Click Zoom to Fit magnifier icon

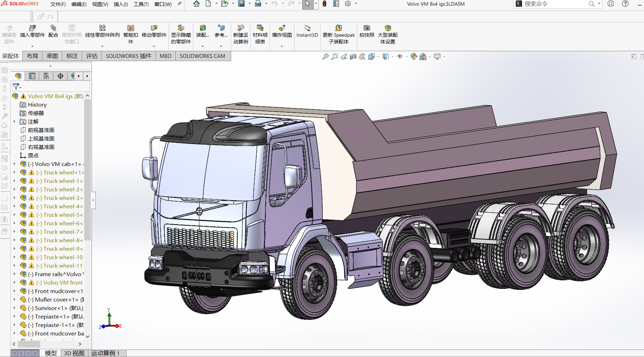pyautogui.click(x=325, y=56)
